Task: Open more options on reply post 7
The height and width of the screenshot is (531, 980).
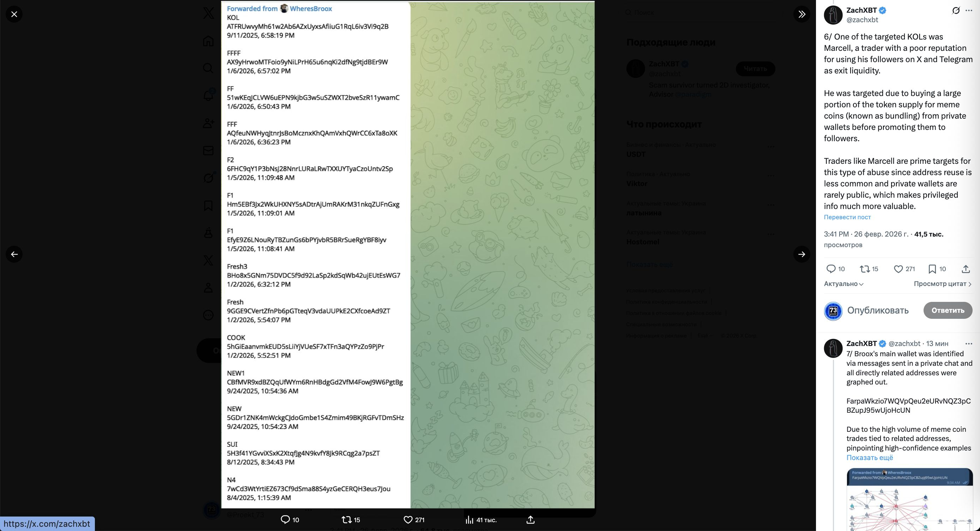Action: click(969, 343)
